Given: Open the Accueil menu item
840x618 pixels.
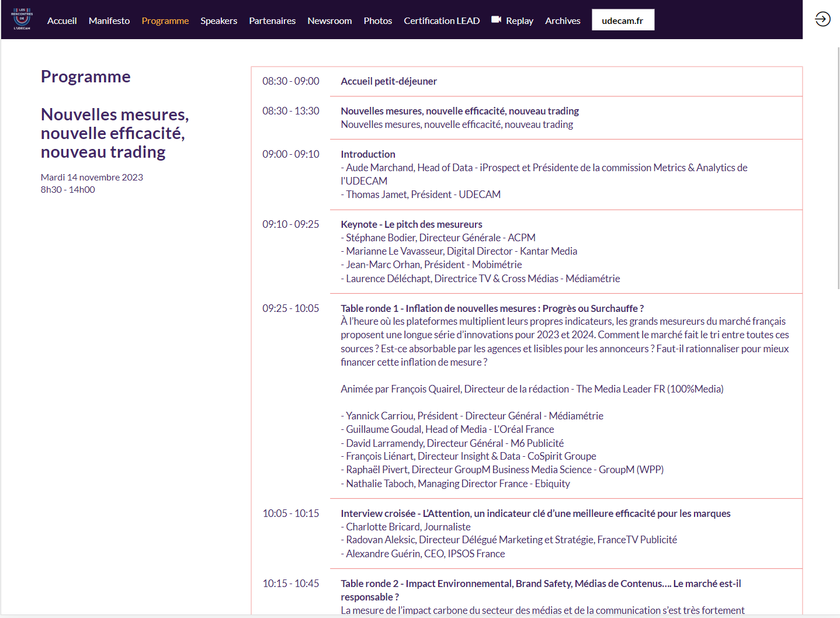Looking at the screenshot, I should [62, 20].
